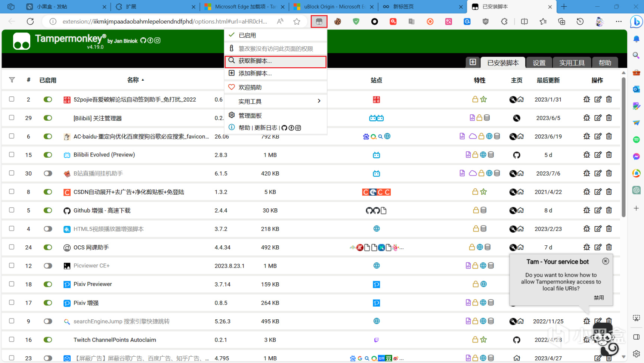The image size is (644, 363).
Task: Edit the CSDN自动展开 script
Action: 598,192
